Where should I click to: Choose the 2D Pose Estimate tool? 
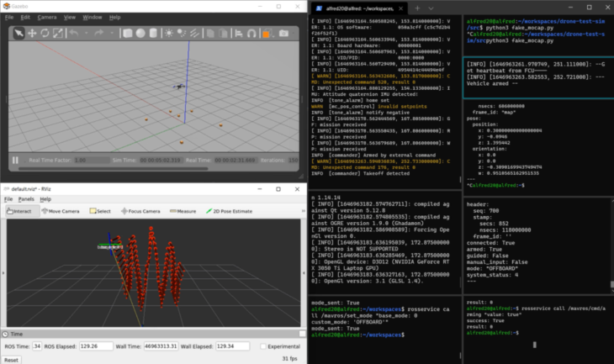point(228,210)
